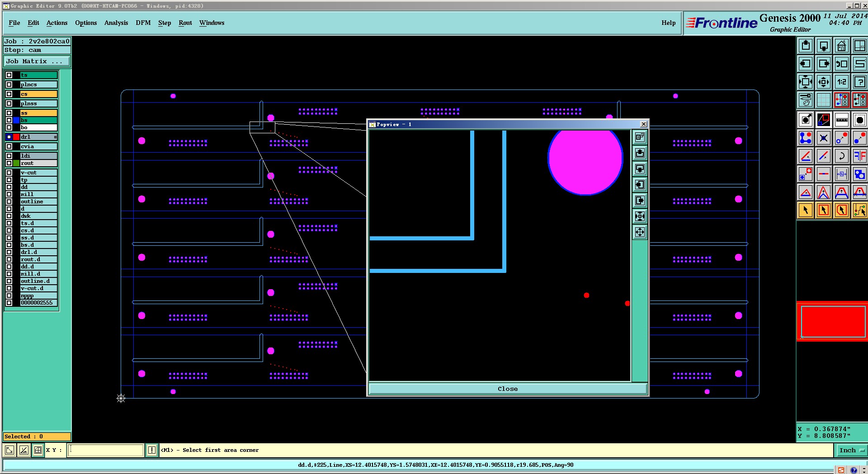The height and width of the screenshot is (474, 868).
Task: Open the DFM menu
Action: [143, 23]
